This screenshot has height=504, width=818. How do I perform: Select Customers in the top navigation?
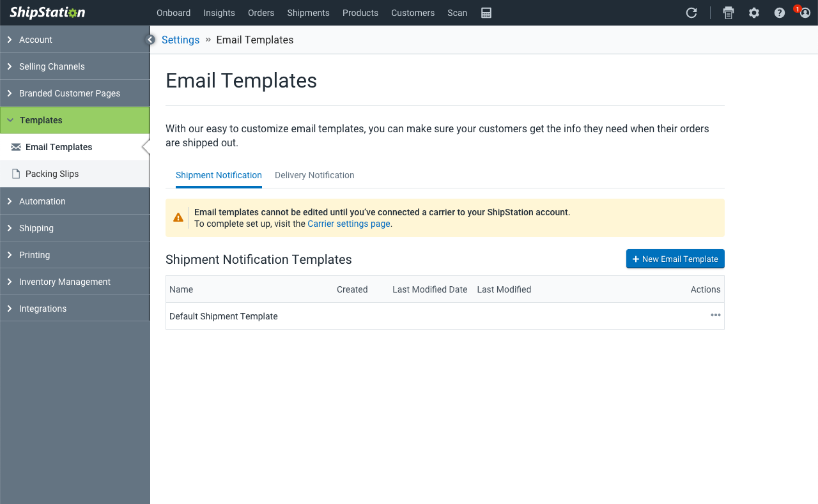point(412,13)
